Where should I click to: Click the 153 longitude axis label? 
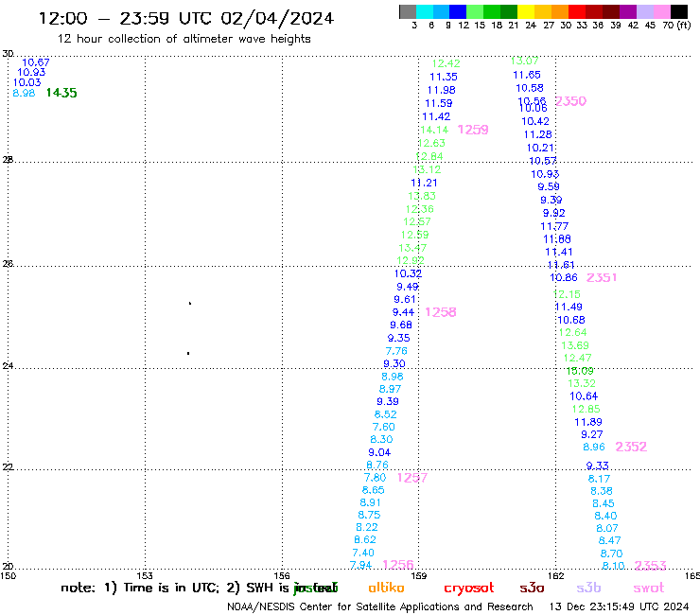[x=145, y=575]
